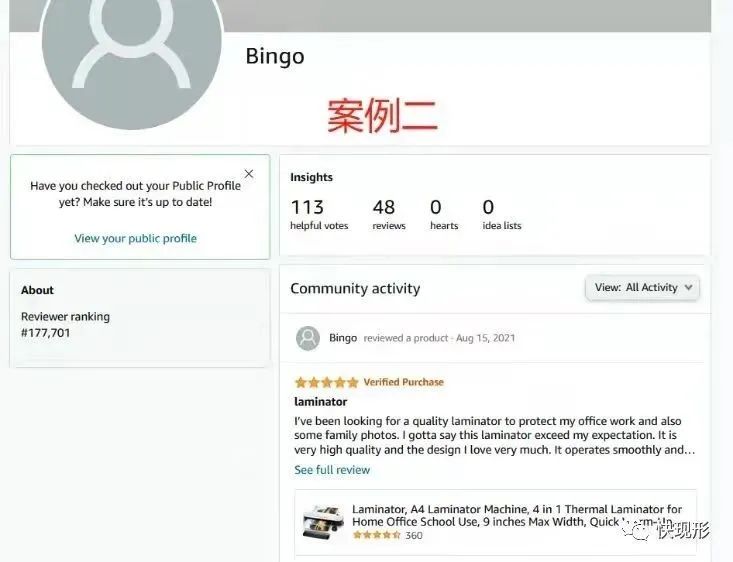This screenshot has height=562, width=733.
Task: Select the 48 reviews insight
Action: (x=389, y=214)
